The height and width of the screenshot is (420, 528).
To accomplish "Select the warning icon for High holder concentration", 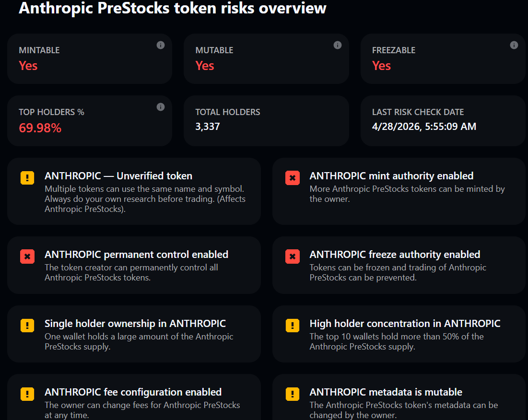I will (x=293, y=326).
